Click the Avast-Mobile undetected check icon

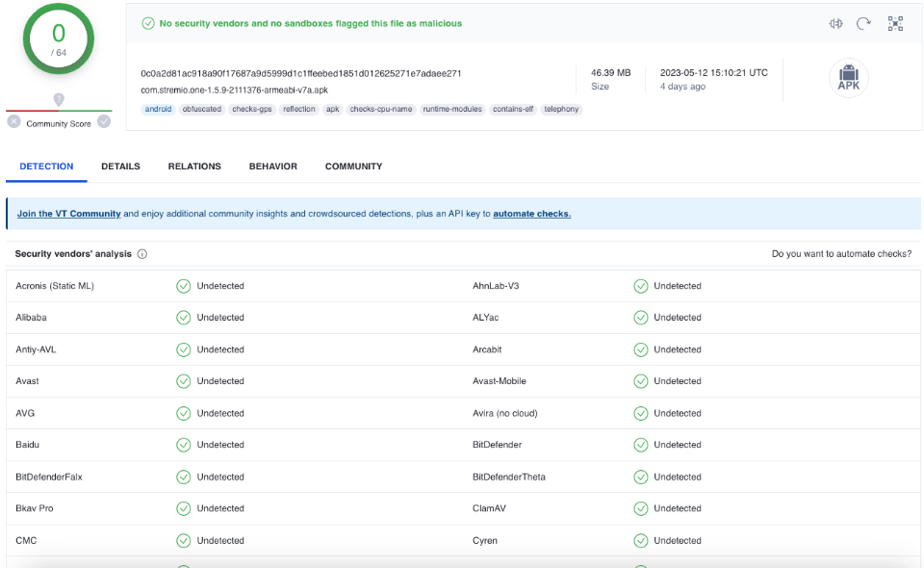tap(641, 381)
